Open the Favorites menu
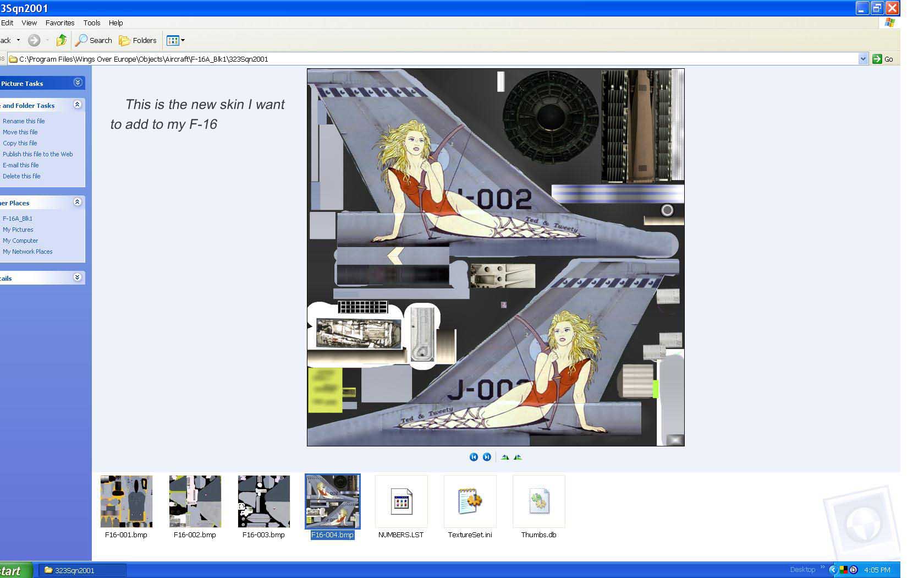The height and width of the screenshot is (578, 924). pyautogui.click(x=60, y=23)
